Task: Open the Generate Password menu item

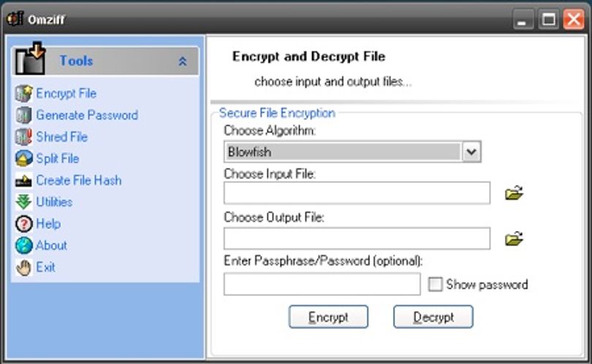Action: tap(87, 115)
